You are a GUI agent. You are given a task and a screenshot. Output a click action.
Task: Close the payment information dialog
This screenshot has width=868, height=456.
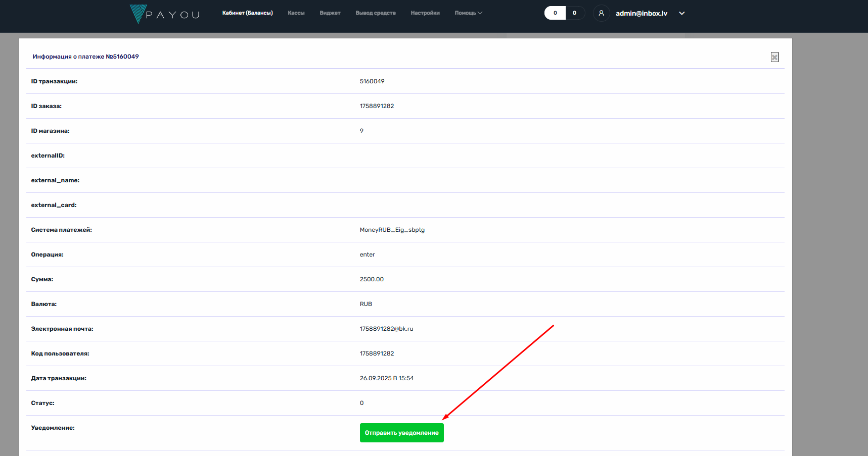pyautogui.click(x=774, y=57)
